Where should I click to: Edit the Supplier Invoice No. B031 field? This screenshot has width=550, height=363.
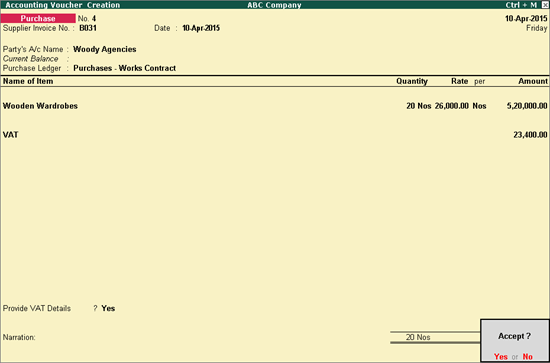(88, 28)
